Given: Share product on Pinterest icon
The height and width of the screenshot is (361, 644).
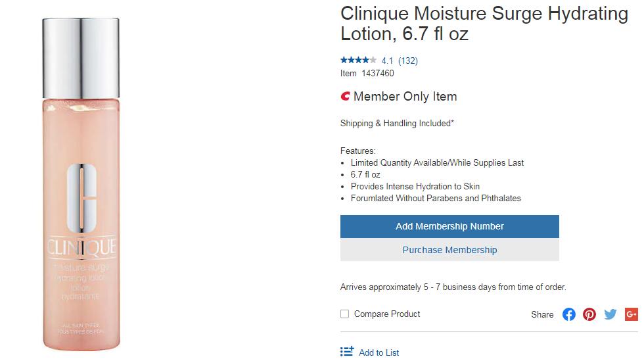Looking at the screenshot, I should pyautogui.click(x=589, y=314).
